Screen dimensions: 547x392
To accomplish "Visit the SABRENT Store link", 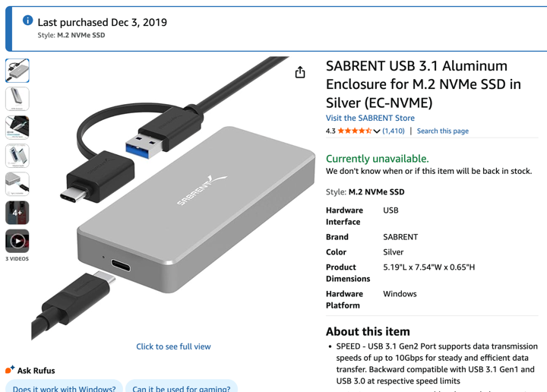I will click(370, 118).
